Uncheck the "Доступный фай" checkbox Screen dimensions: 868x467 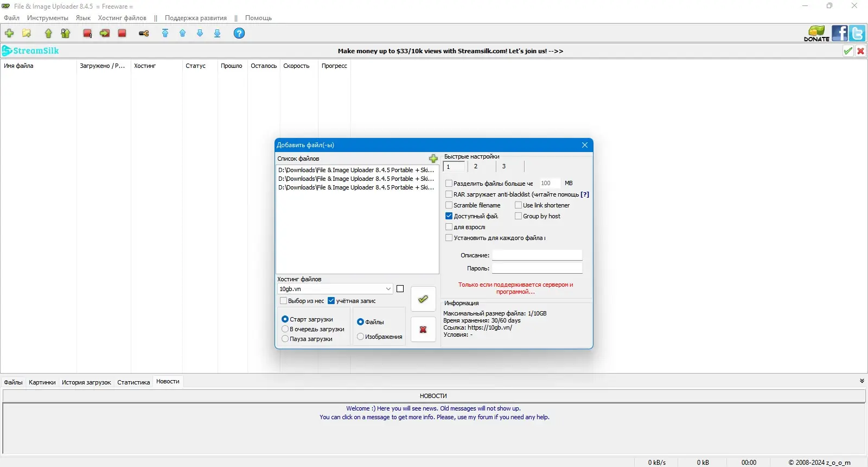click(x=449, y=216)
